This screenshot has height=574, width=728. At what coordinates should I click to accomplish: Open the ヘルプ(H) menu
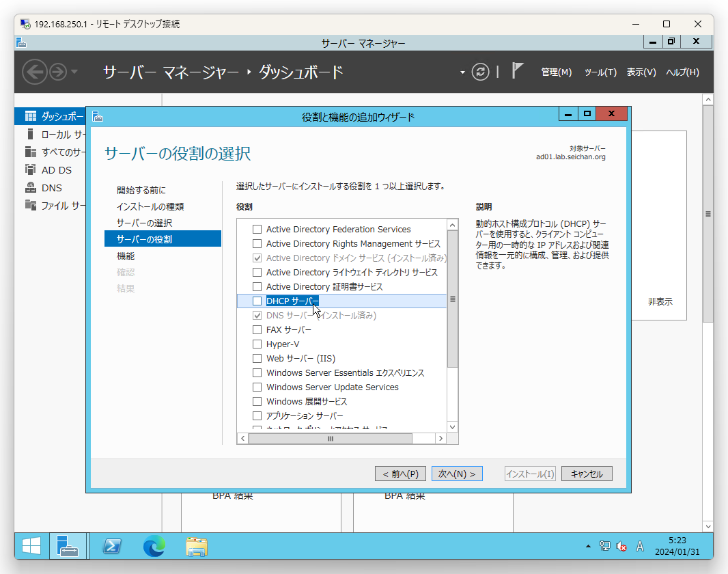click(x=682, y=72)
